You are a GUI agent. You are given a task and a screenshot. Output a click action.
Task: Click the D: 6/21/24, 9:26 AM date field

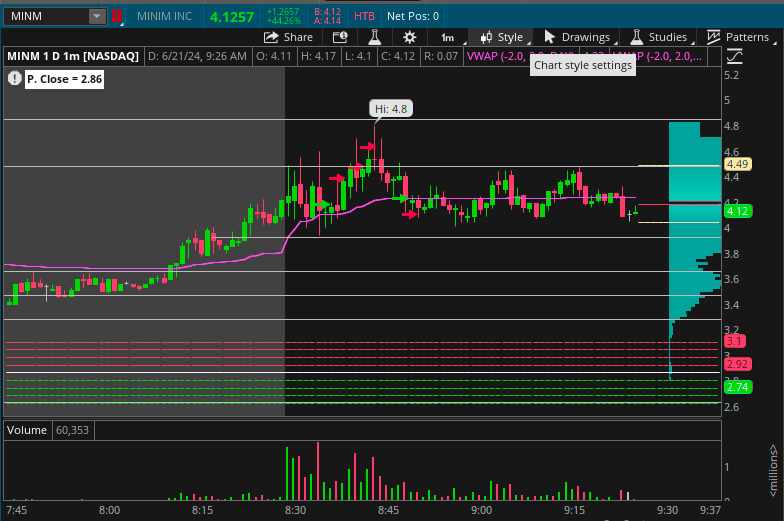198,56
